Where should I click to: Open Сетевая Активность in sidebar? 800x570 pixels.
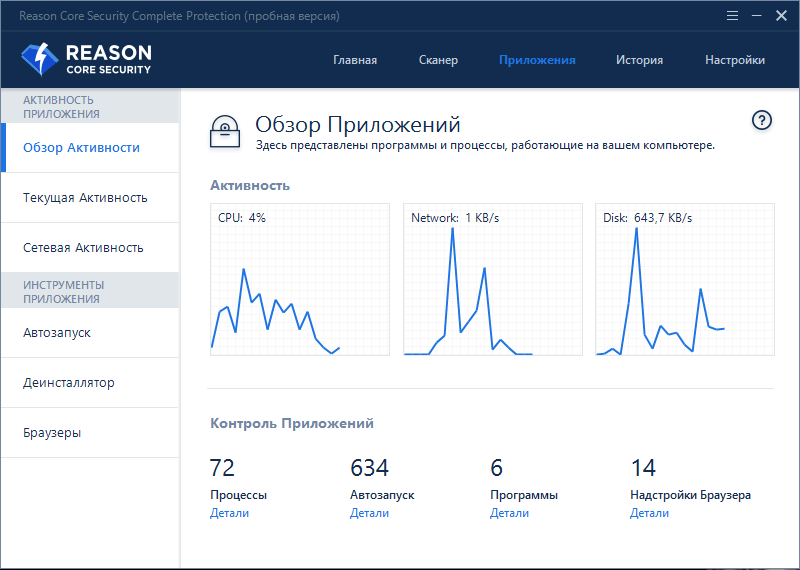(90, 247)
